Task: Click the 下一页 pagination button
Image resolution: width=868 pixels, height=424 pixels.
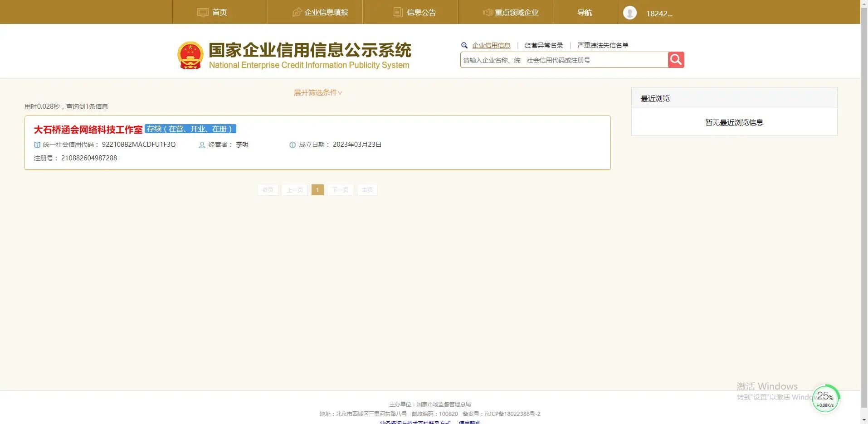Action: tap(340, 190)
